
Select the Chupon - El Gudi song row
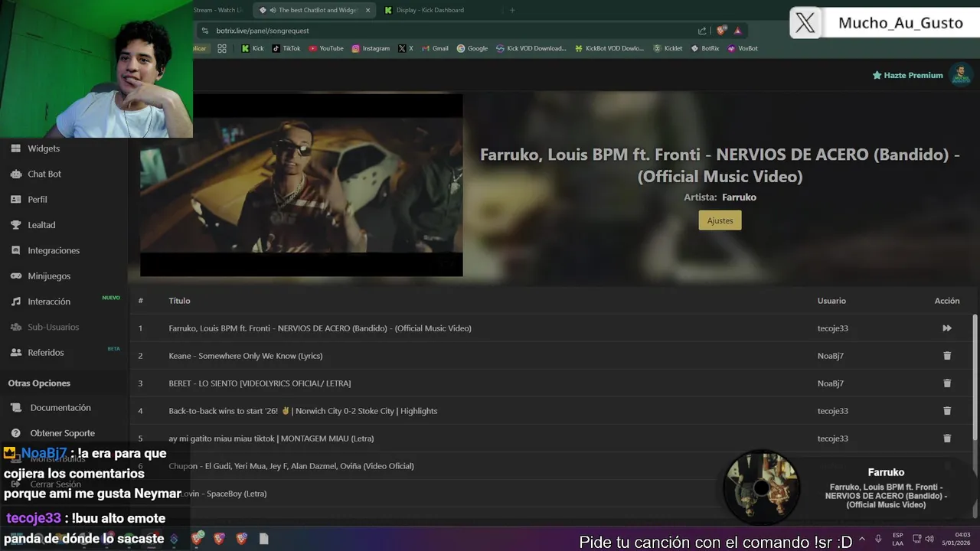click(551, 466)
